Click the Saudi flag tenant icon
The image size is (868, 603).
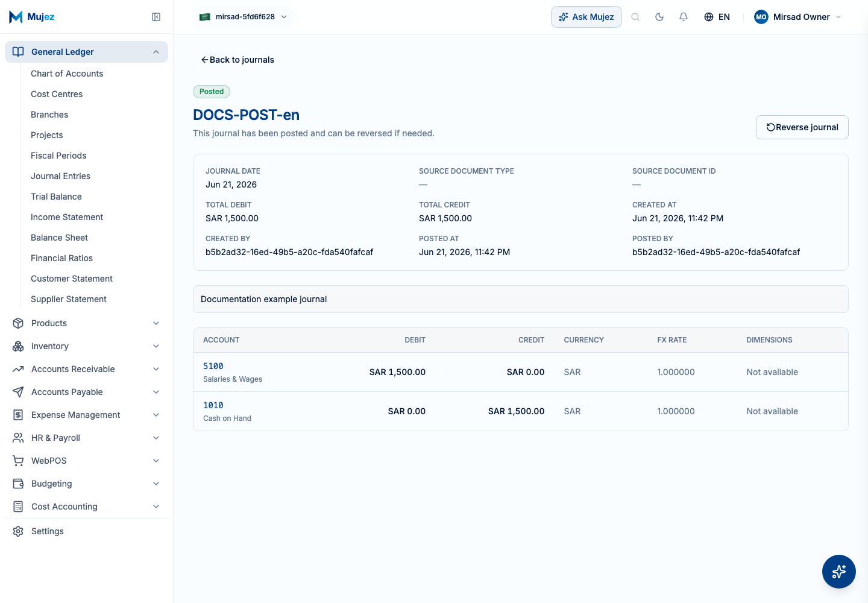[205, 17]
